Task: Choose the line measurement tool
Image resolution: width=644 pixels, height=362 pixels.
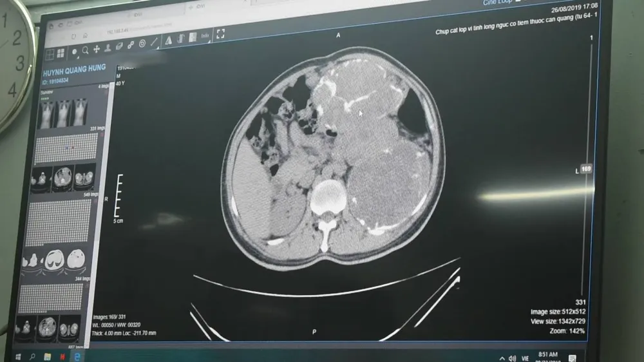Action: [x=154, y=43]
